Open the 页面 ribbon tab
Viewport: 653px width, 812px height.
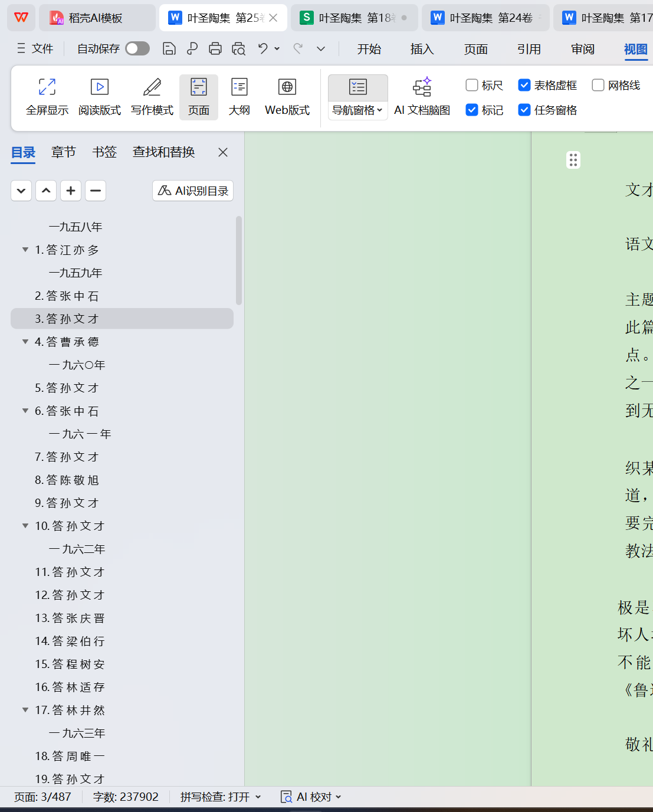point(476,49)
